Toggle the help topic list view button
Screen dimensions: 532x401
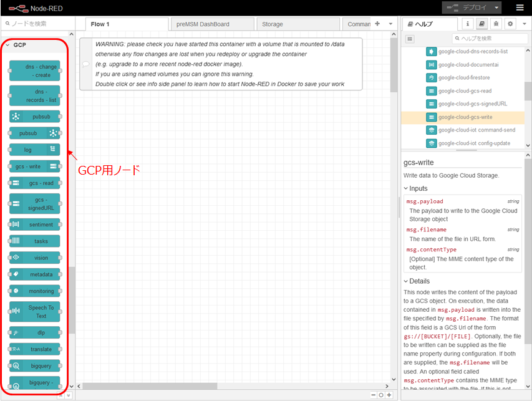(410, 39)
